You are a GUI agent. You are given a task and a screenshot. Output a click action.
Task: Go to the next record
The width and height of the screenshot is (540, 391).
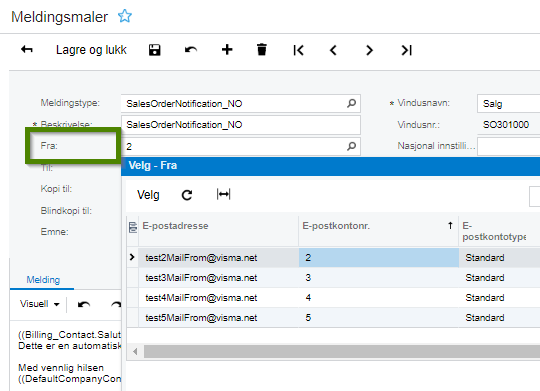coord(369,50)
